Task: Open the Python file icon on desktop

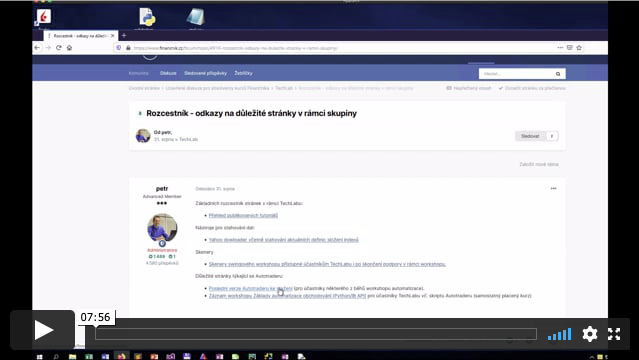Action: [x=147, y=18]
